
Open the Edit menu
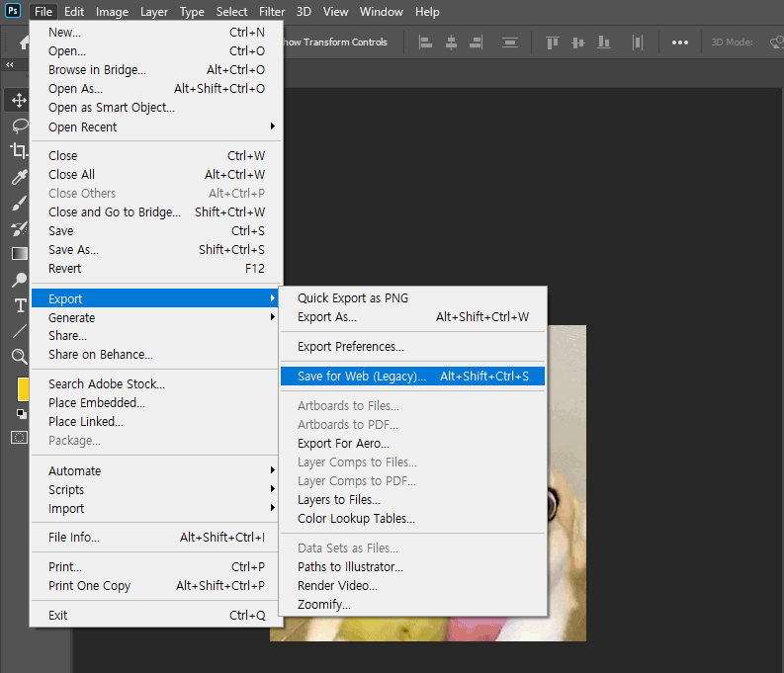point(74,12)
